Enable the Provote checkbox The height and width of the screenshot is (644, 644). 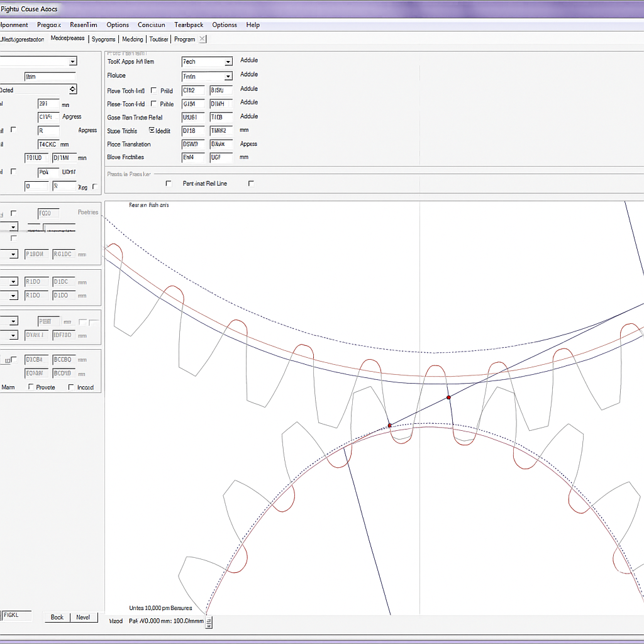[31, 387]
